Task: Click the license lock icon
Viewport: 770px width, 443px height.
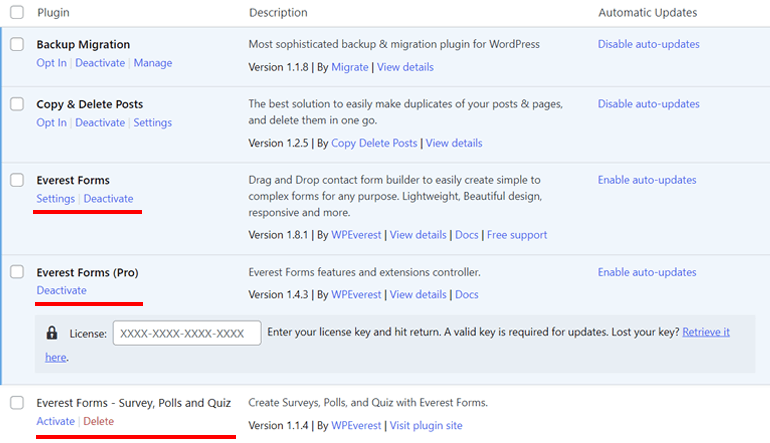Action: click(52, 333)
